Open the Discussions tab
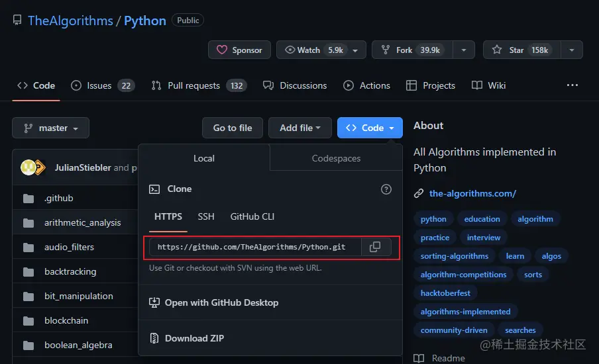The width and height of the screenshot is (599, 364). pyautogui.click(x=295, y=85)
